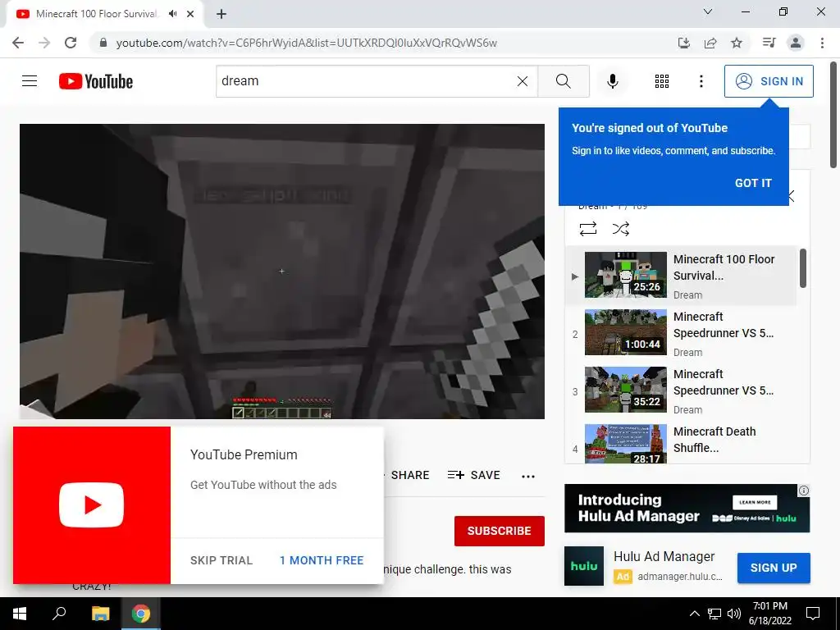Submit search with magnifier button
The image size is (840, 630).
point(563,81)
